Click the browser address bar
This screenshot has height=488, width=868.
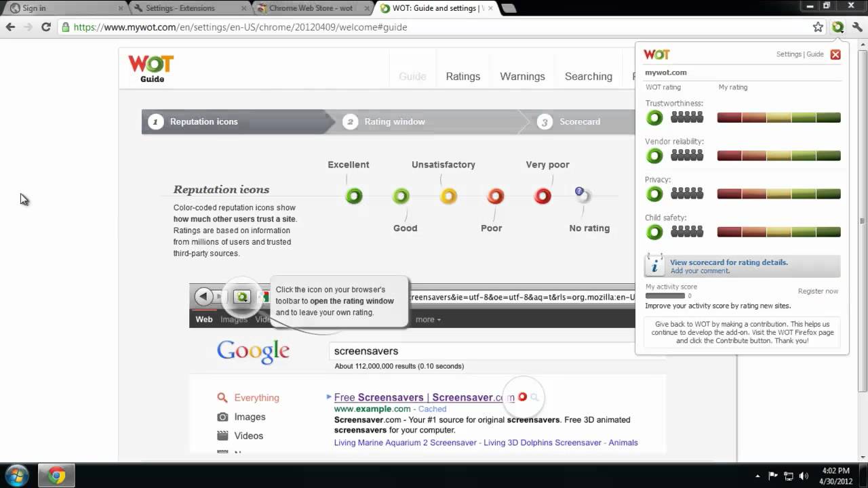tap(434, 27)
